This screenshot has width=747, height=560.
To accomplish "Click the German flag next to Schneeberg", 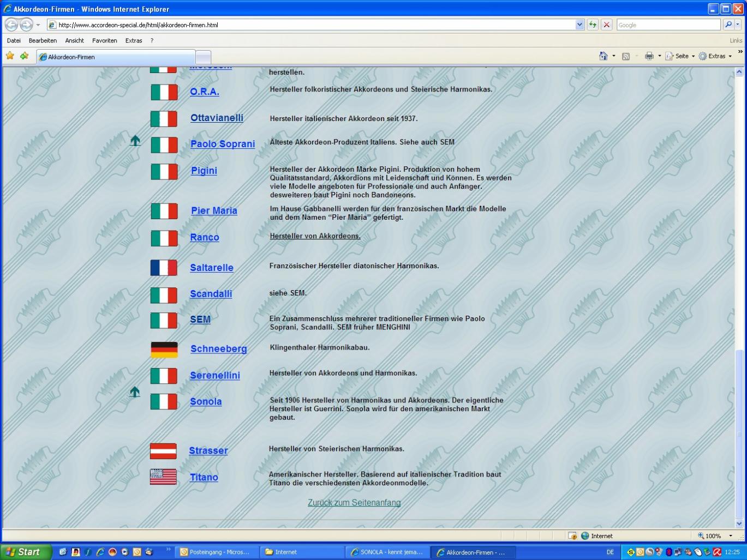I will tap(164, 350).
